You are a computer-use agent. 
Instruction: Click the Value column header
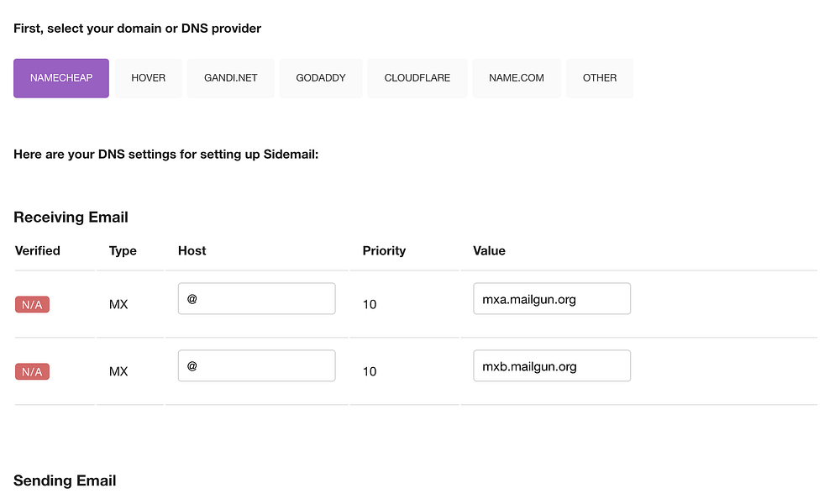490,251
